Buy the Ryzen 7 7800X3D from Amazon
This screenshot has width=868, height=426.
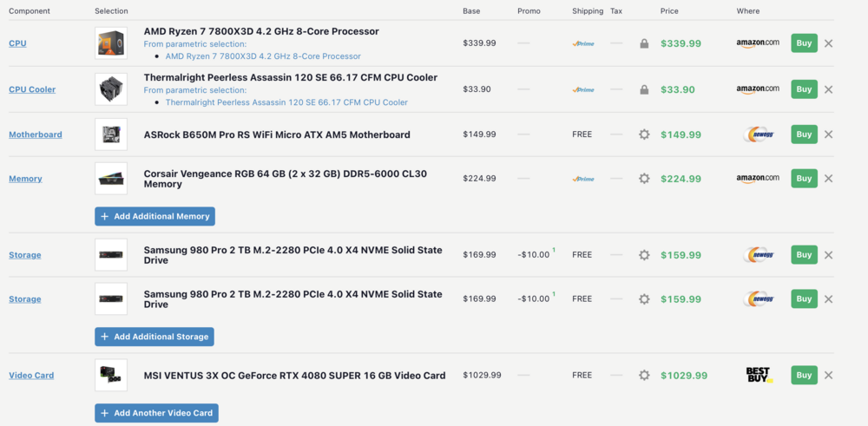pos(804,43)
